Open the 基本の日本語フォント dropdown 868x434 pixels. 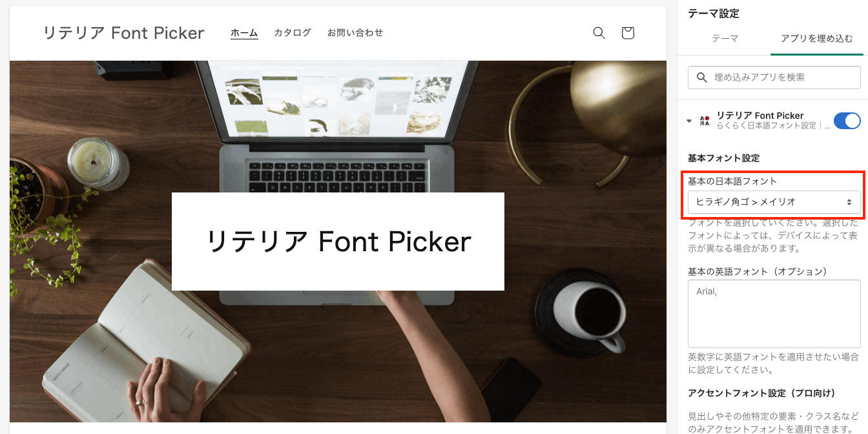(x=774, y=202)
